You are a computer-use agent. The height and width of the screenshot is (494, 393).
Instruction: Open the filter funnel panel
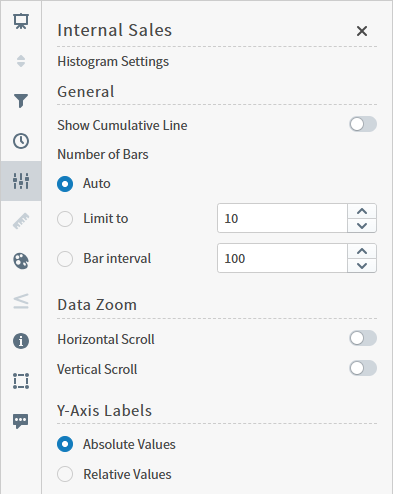click(x=21, y=101)
